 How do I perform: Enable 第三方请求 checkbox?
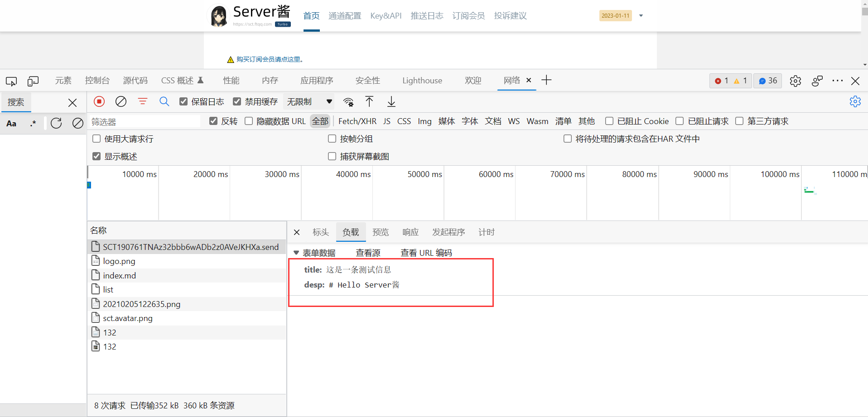pos(739,121)
